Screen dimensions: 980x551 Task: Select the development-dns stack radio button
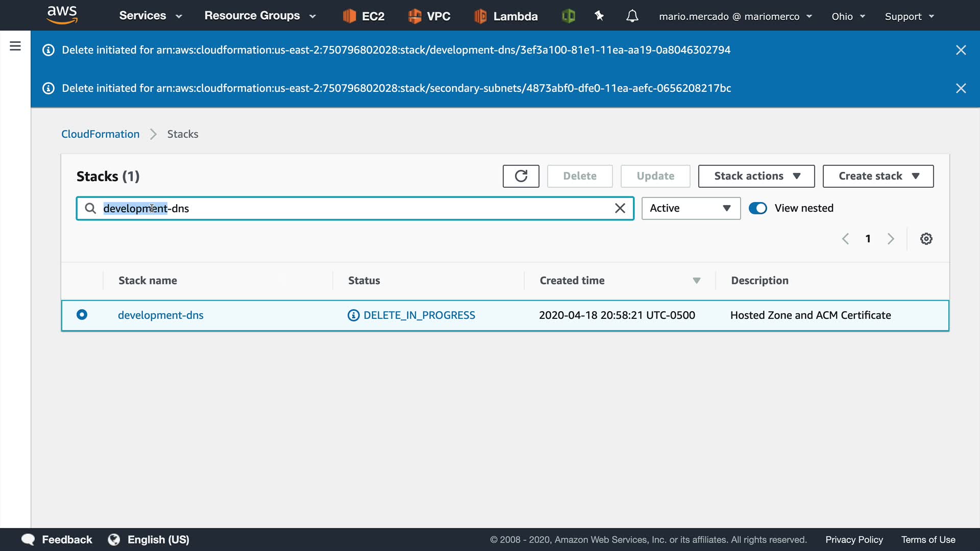coord(82,315)
